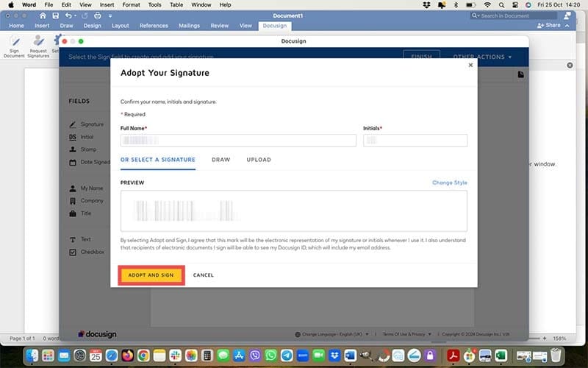
Task: Open the Undo history dropdown arrow
Action: click(75, 15)
